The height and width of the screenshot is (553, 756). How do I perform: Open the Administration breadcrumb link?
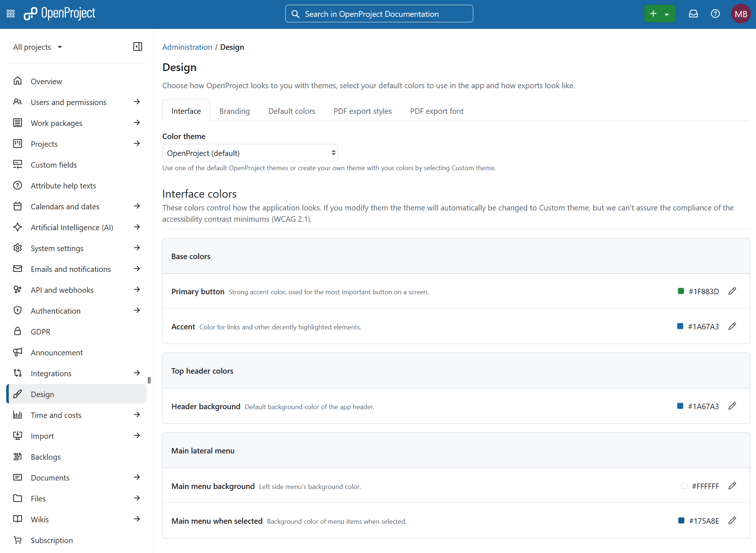click(x=187, y=47)
